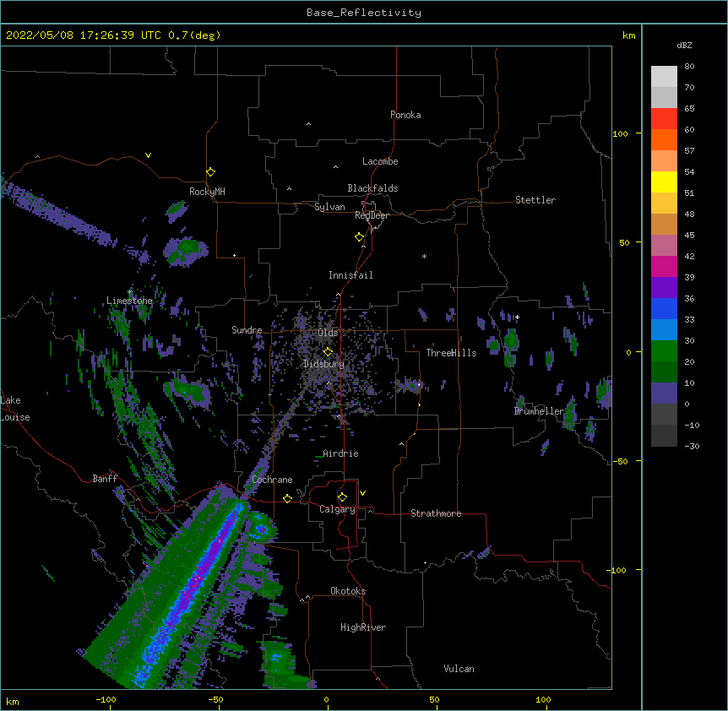
Task: Select the yellow diamond marker beside Olds
Action: coord(328,351)
